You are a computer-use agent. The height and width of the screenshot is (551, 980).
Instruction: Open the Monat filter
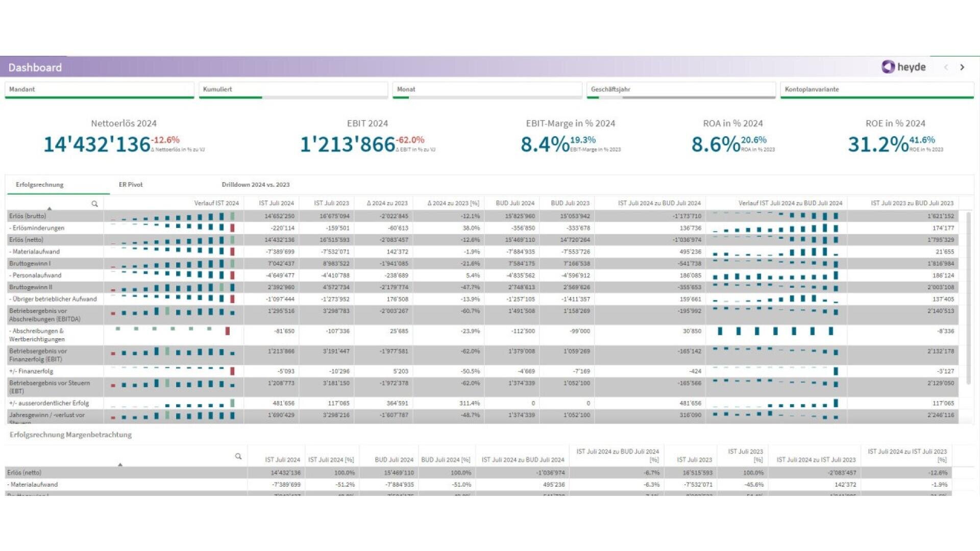click(487, 89)
